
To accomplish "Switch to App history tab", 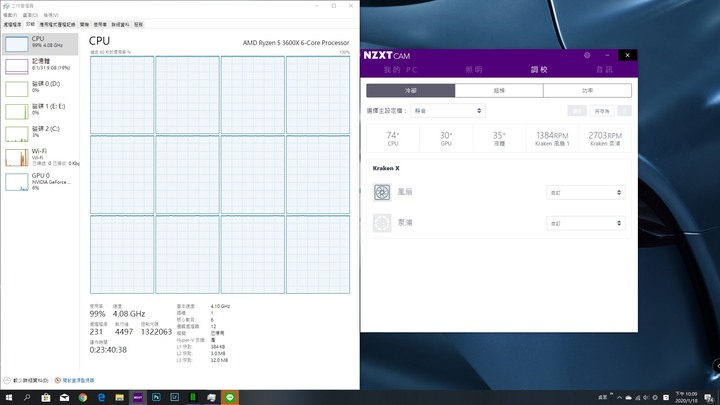I will [57, 24].
